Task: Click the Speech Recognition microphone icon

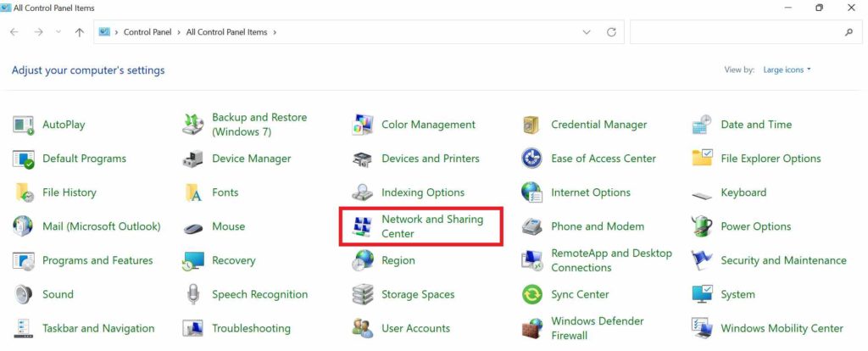Action: [x=192, y=294]
